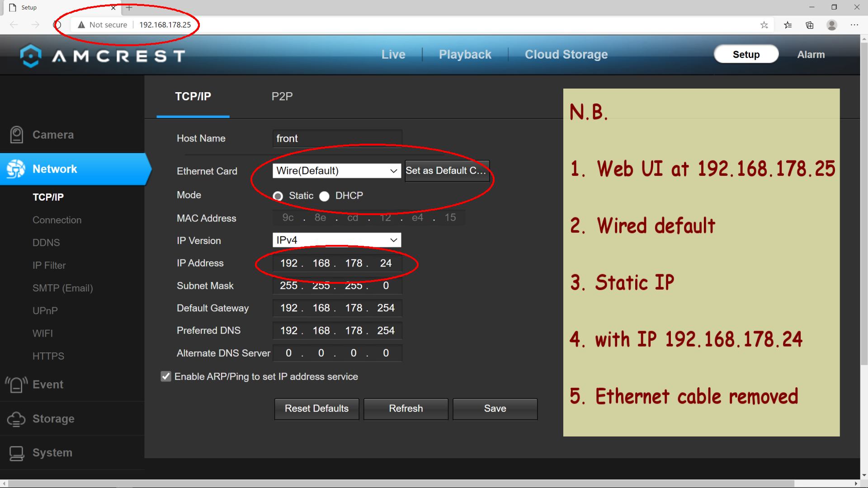
Task: Open the Alarm page
Action: [811, 54]
